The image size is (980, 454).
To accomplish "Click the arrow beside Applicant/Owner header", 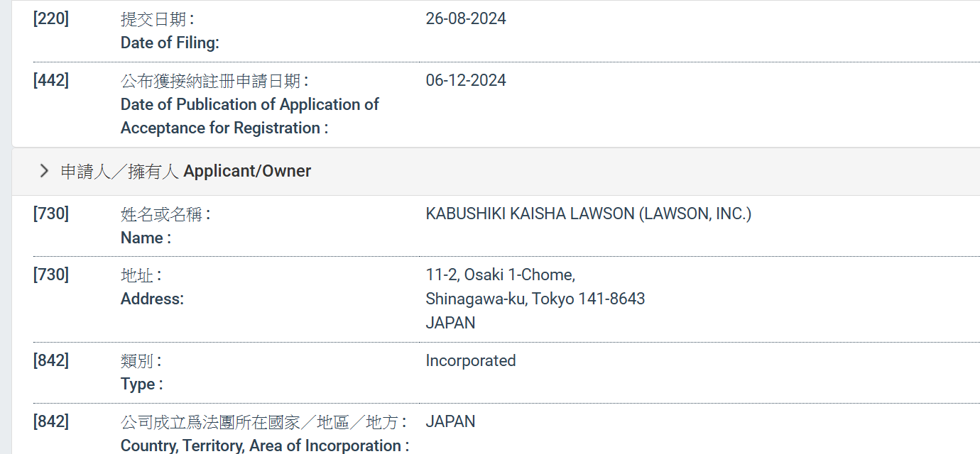I will point(43,170).
